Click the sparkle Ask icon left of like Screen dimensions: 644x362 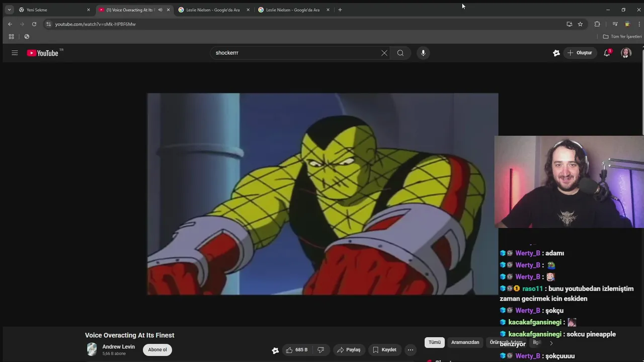click(x=275, y=350)
